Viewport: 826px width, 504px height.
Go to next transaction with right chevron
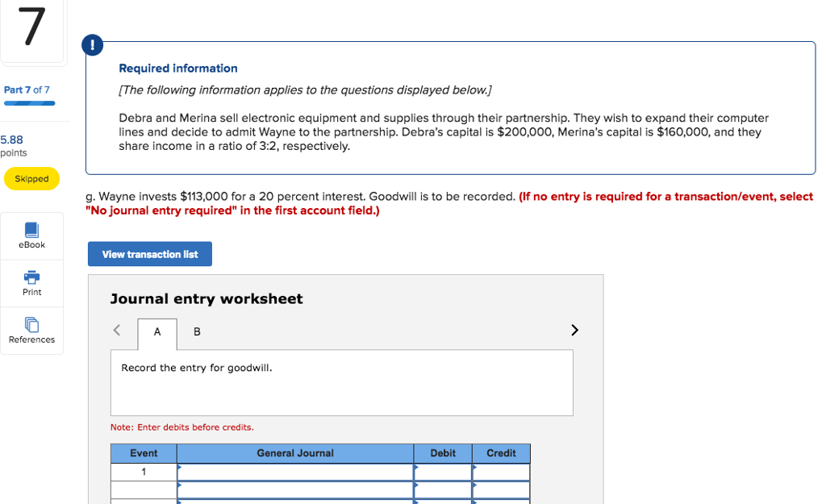pyautogui.click(x=574, y=330)
